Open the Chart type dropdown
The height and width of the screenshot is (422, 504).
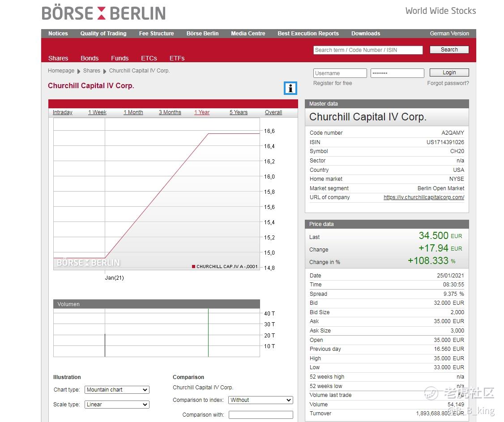[117, 389]
